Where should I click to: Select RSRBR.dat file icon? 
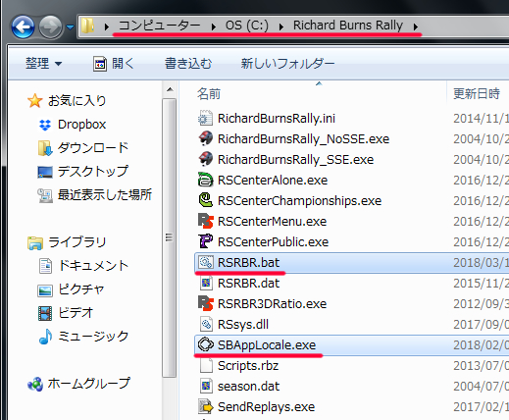pyautogui.click(x=206, y=283)
